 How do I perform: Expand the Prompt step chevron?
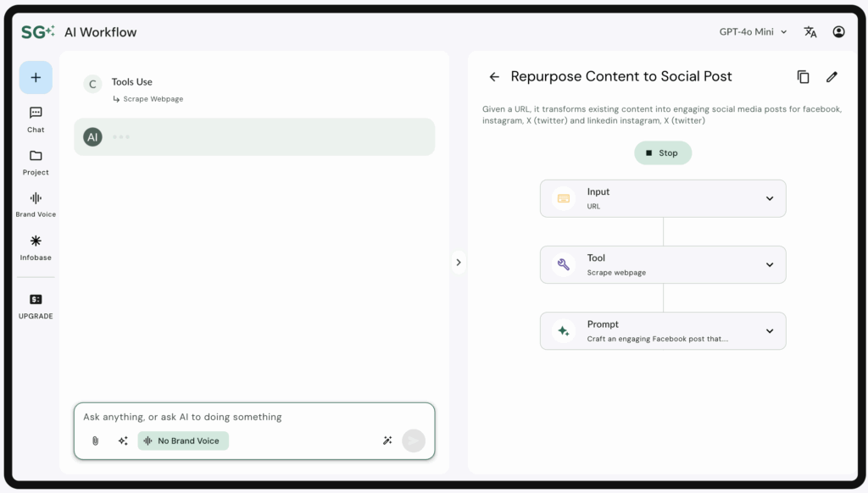(769, 331)
